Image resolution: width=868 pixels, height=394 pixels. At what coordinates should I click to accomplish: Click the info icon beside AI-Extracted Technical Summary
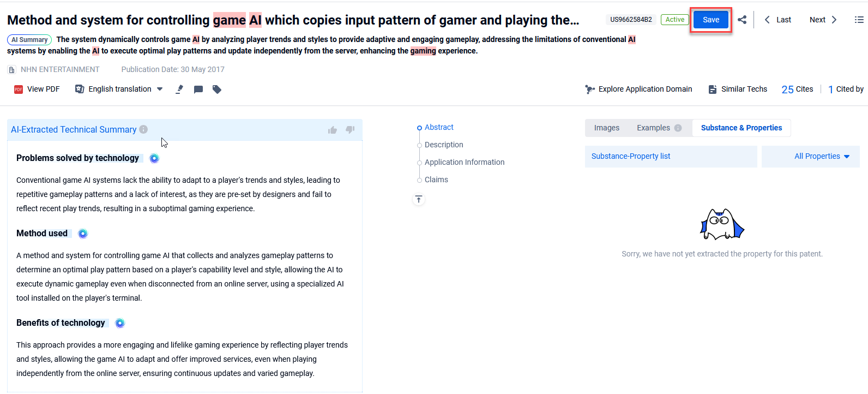pos(143,129)
